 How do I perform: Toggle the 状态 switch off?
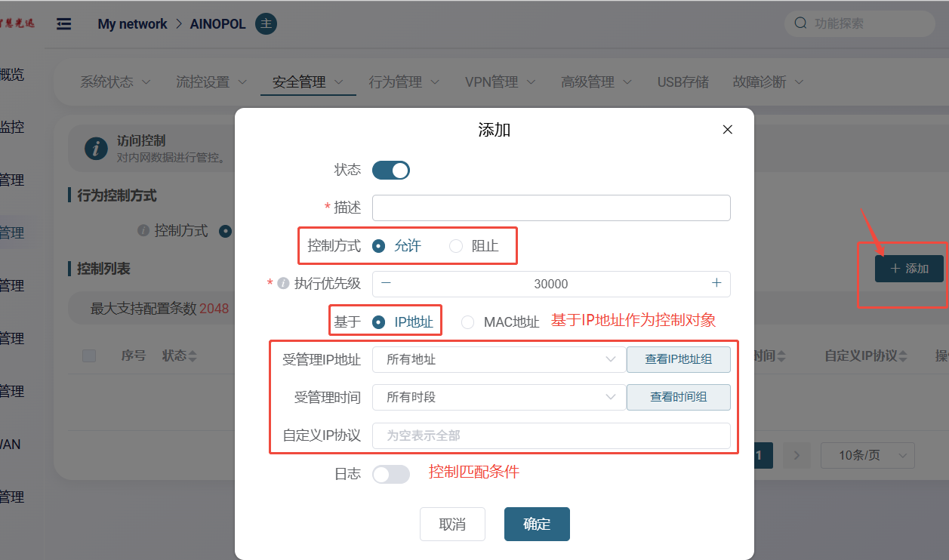point(391,170)
